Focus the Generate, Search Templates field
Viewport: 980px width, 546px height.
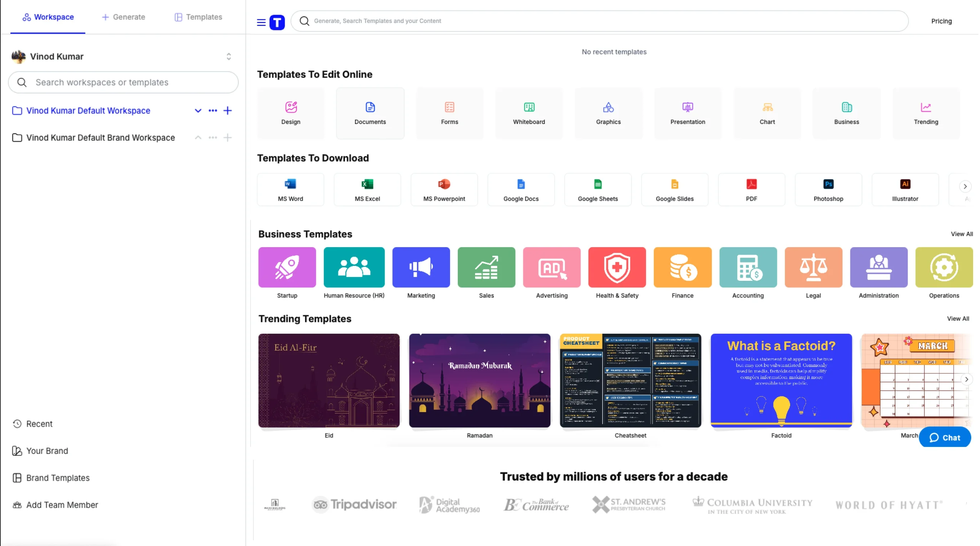(x=599, y=21)
